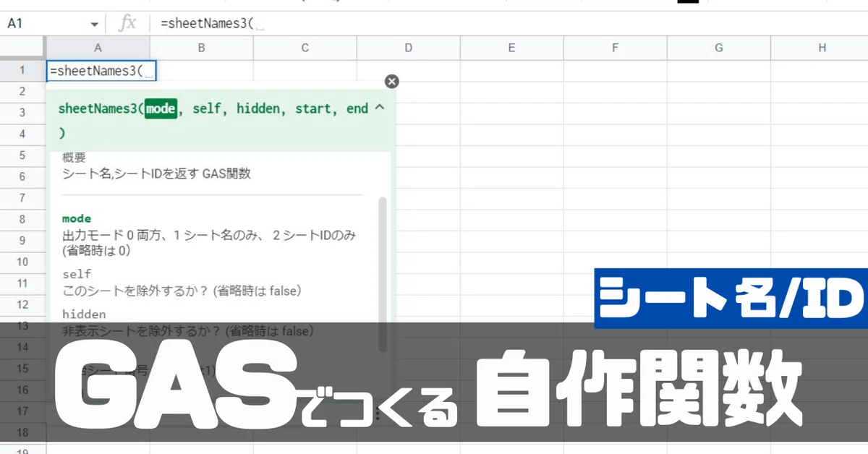Click the fx function icon

coord(127,23)
